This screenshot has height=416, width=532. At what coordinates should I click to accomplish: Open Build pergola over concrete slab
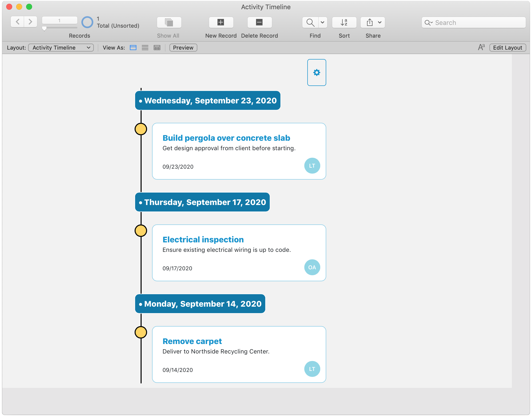[226, 138]
